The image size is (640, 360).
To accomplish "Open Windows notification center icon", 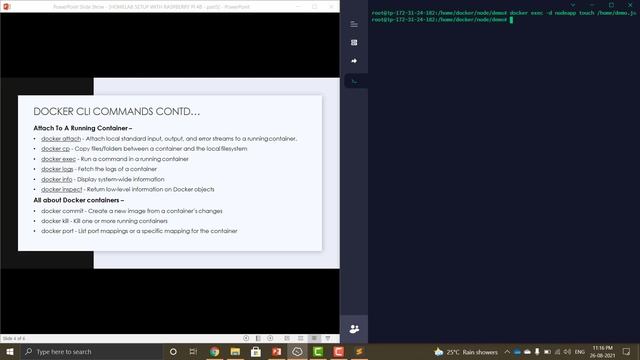I will (x=627, y=352).
